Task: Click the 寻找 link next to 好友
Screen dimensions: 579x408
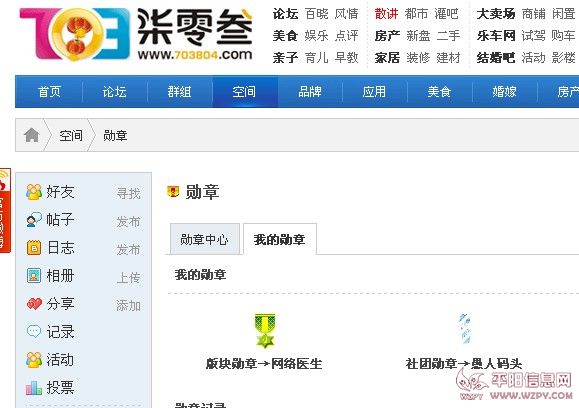Action: tap(129, 193)
